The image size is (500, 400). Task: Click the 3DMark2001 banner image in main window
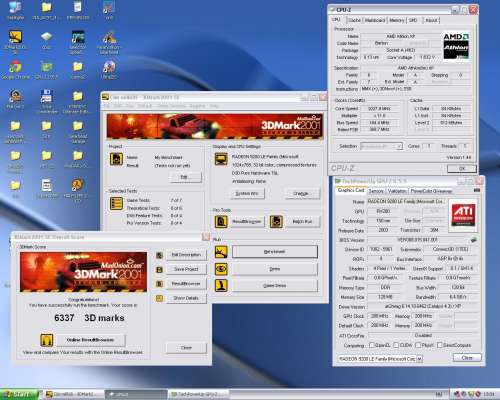coord(215,126)
